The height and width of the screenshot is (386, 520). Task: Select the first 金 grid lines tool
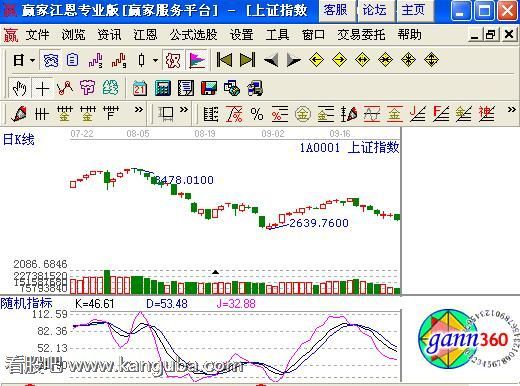(65, 114)
